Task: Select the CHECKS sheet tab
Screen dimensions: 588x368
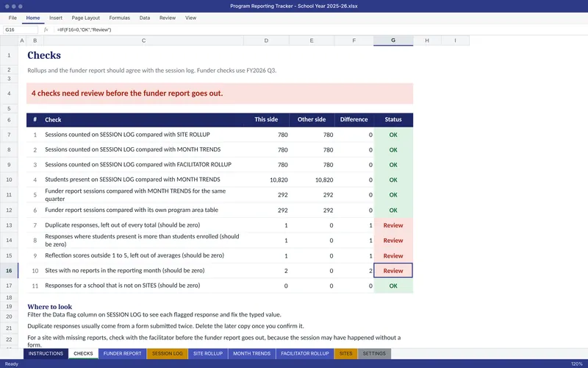Action: [x=83, y=353]
